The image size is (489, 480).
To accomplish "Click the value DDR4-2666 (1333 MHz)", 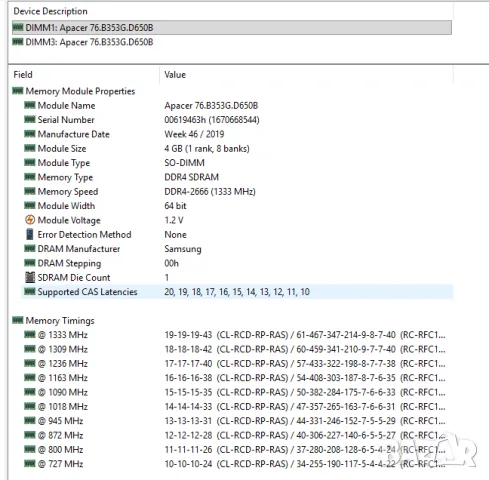I will (210, 192).
